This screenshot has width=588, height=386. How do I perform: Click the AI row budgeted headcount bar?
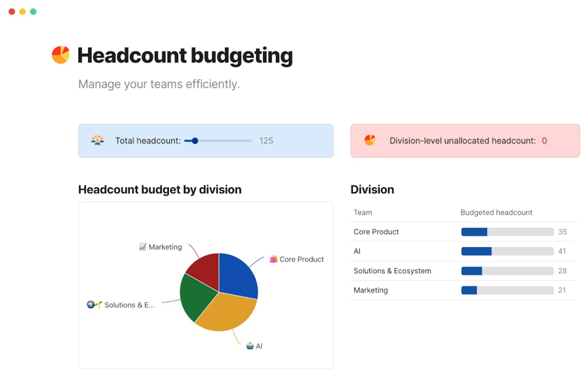tap(507, 251)
